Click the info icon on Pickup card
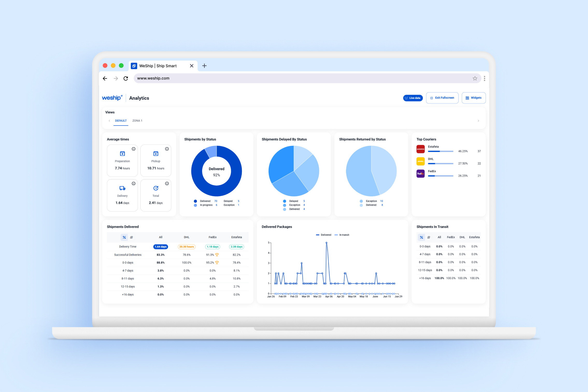588x392 pixels. coord(167,149)
